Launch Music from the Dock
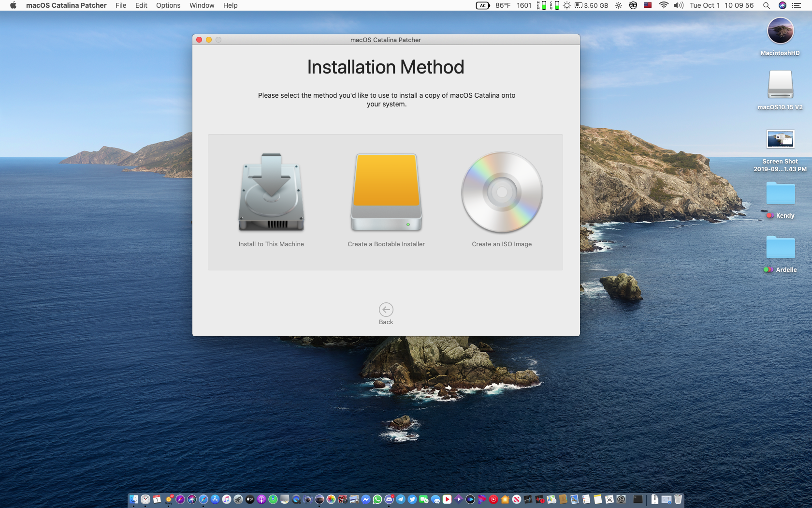812x508 pixels. pyautogui.click(x=227, y=499)
